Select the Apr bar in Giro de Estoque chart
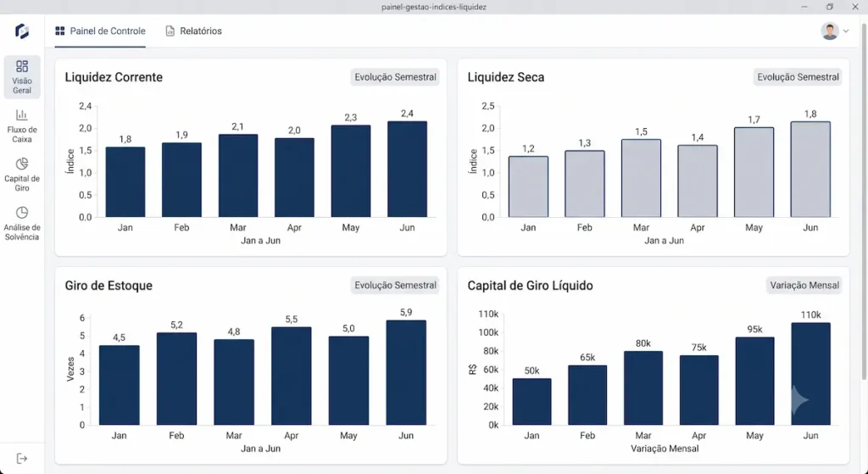The width and height of the screenshot is (868, 474). pyautogui.click(x=292, y=376)
